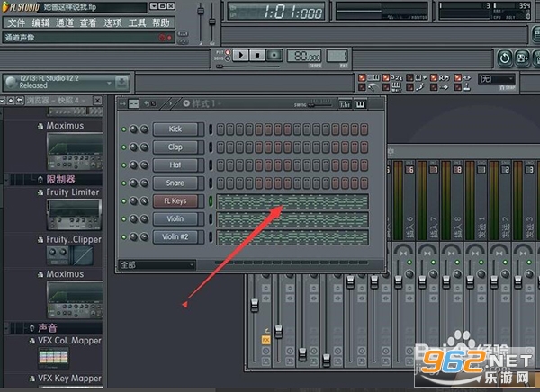Viewport: 540px width, 392px height.
Task: Adjust the swing slider in step sequencer
Action: [x=319, y=104]
